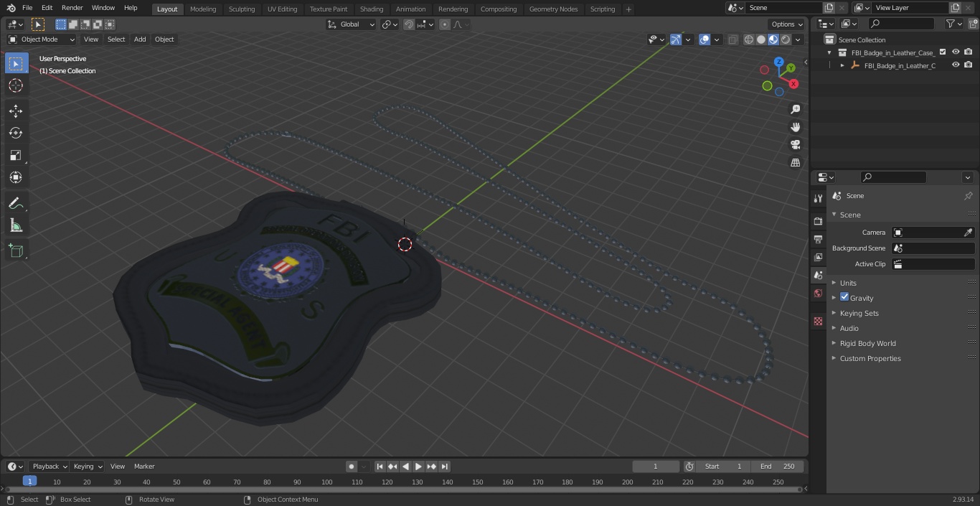This screenshot has width=980, height=506.
Task: Switch to the Sculpting workspace tab
Action: tap(242, 9)
